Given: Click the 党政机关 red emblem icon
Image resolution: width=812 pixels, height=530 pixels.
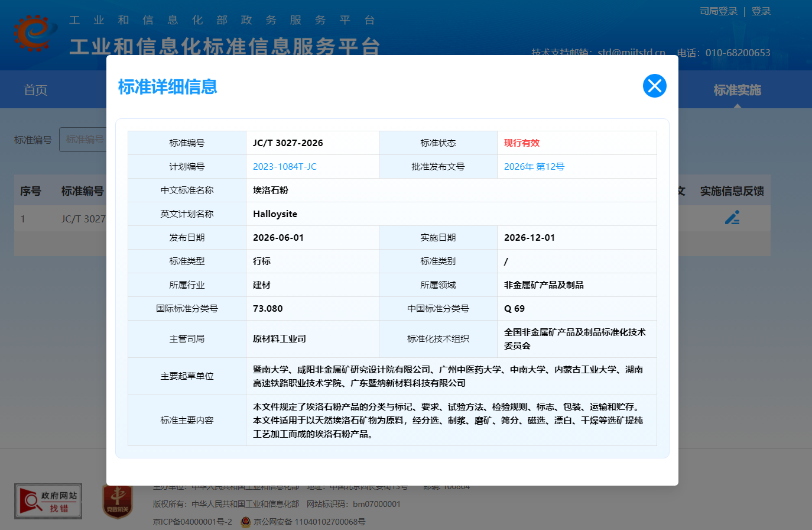Looking at the screenshot, I should click(x=118, y=502).
